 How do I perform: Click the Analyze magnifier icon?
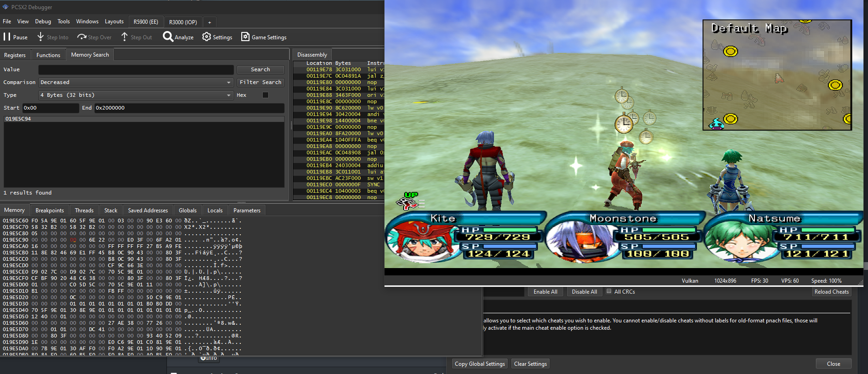[168, 37]
